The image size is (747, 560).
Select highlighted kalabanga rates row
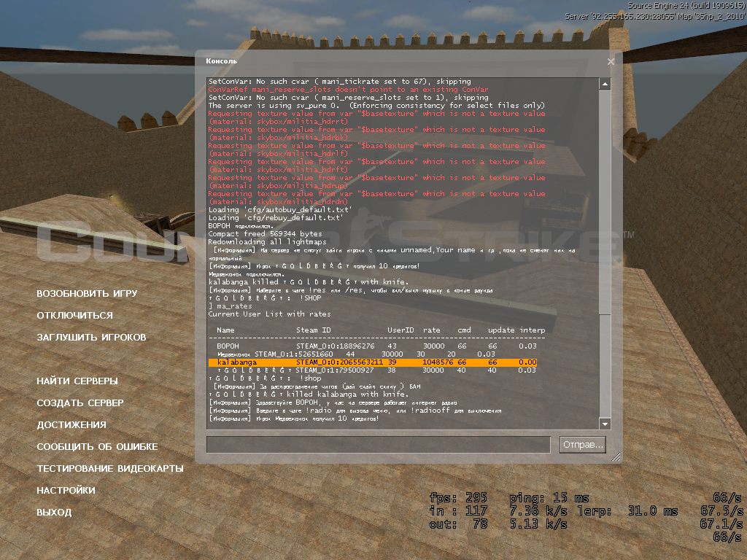coord(373,362)
